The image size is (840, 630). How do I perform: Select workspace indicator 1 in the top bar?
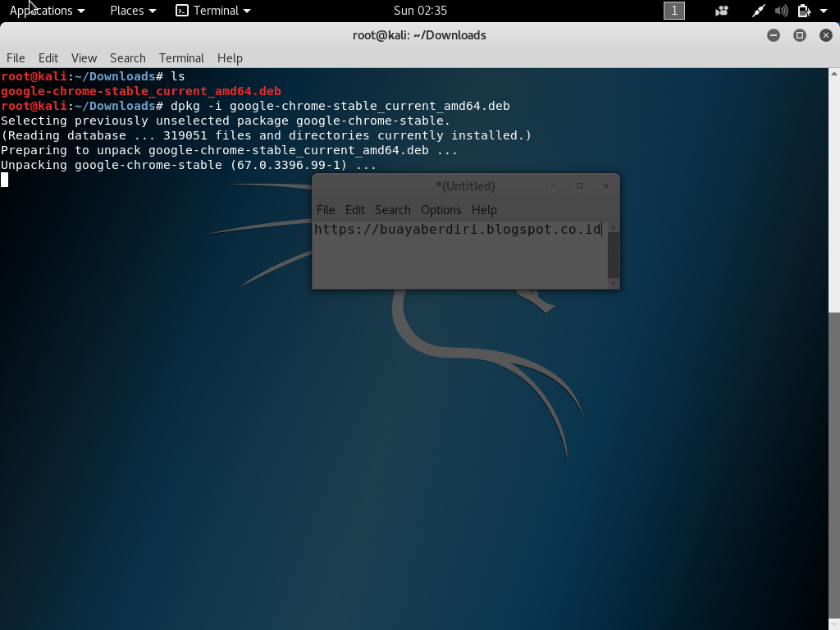tap(673, 11)
